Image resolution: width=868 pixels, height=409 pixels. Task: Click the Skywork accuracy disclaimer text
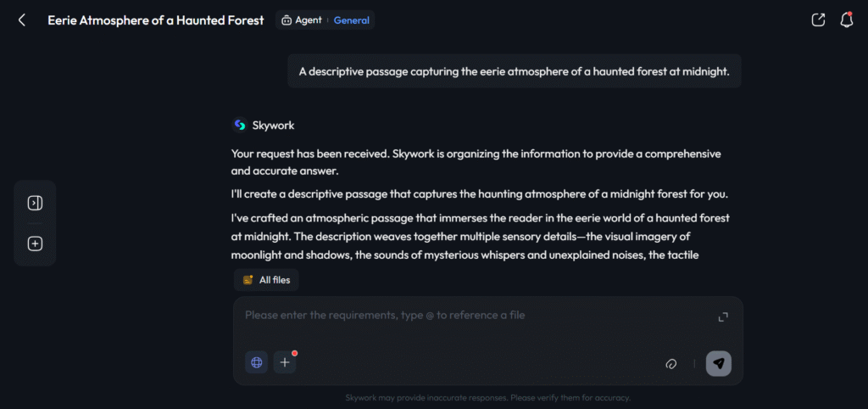coord(487,397)
